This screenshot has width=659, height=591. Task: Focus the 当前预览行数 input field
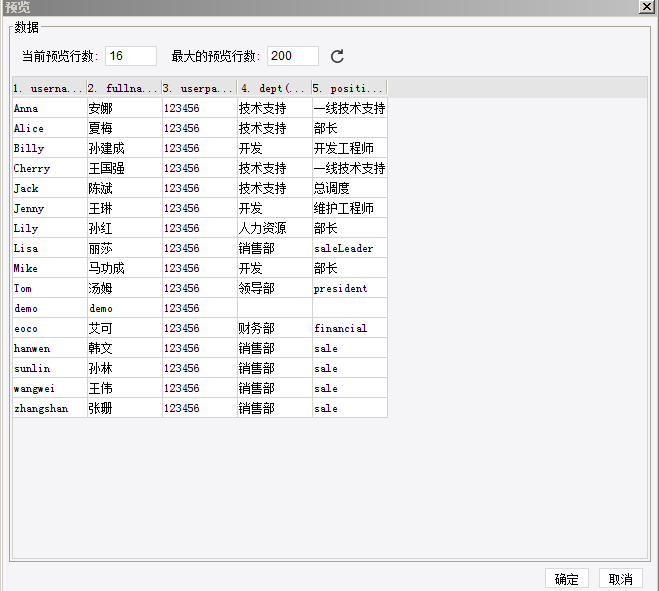131,56
